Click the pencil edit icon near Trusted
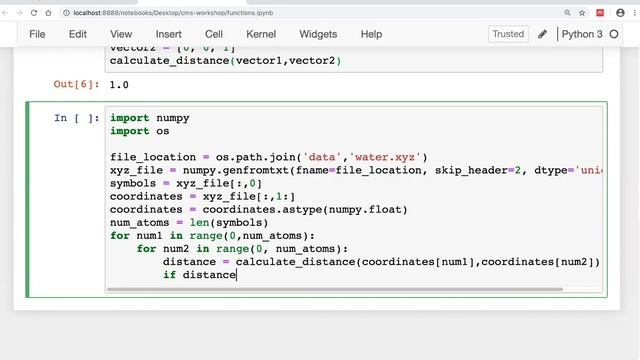 pyautogui.click(x=542, y=34)
